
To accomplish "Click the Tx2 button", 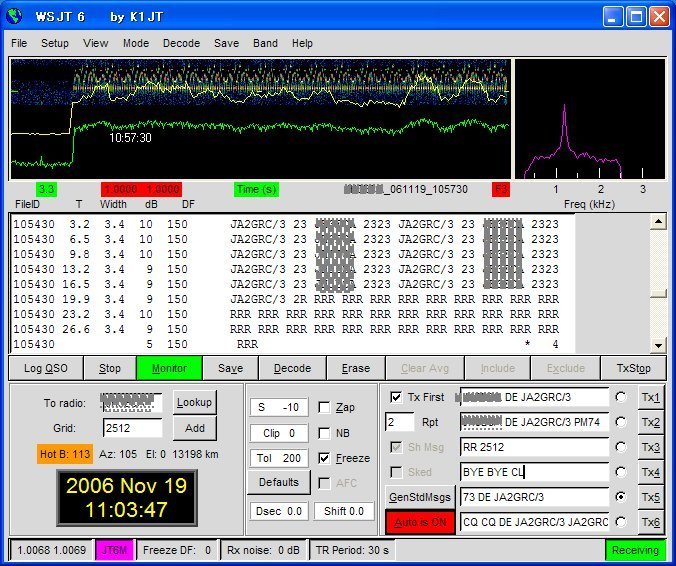I will 651,422.
